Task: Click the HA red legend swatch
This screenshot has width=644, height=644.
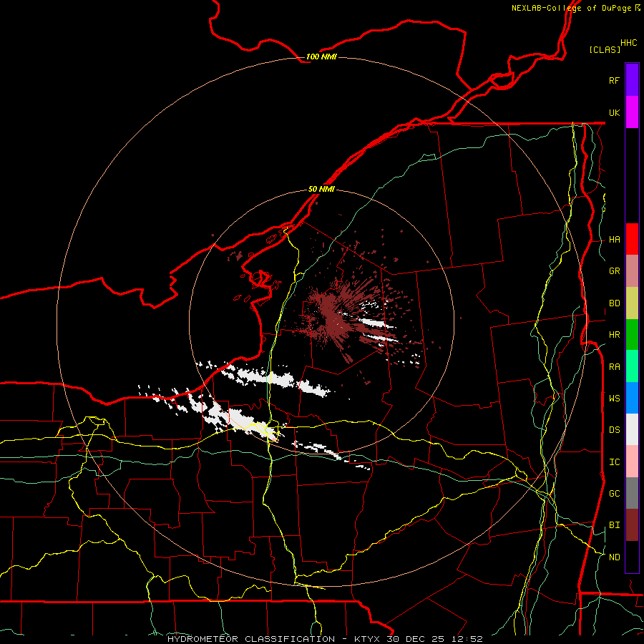Action: click(x=632, y=239)
